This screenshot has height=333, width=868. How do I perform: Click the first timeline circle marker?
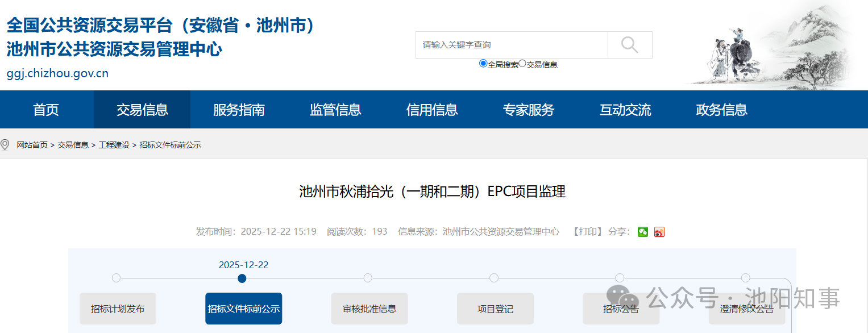117,278
